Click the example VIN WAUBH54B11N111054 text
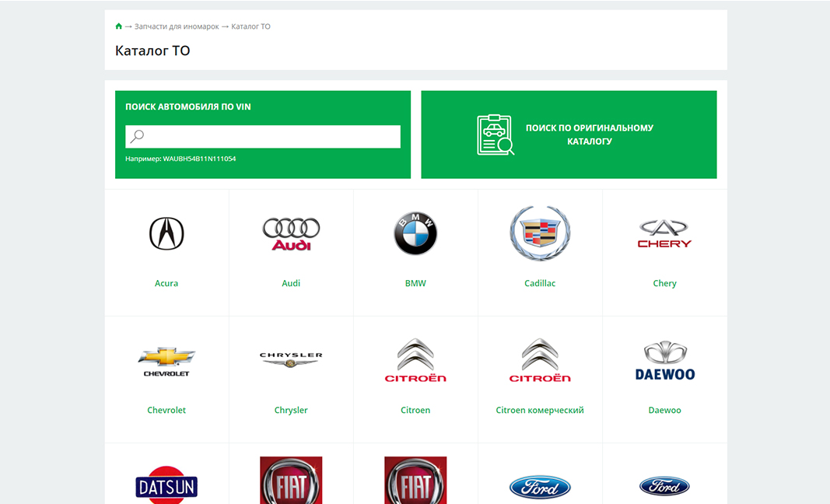This screenshot has width=830, height=504. (x=199, y=159)
